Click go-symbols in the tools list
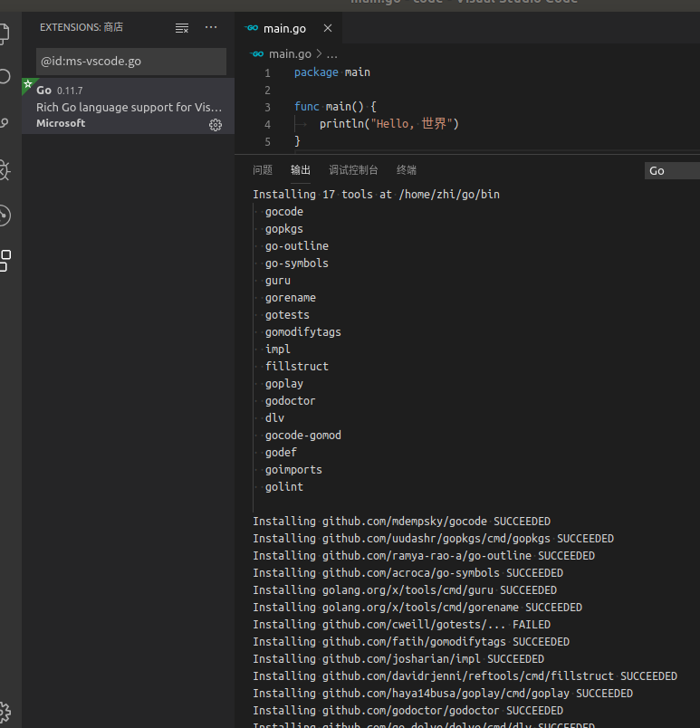The image size is (700, 728). click(297, 263)
